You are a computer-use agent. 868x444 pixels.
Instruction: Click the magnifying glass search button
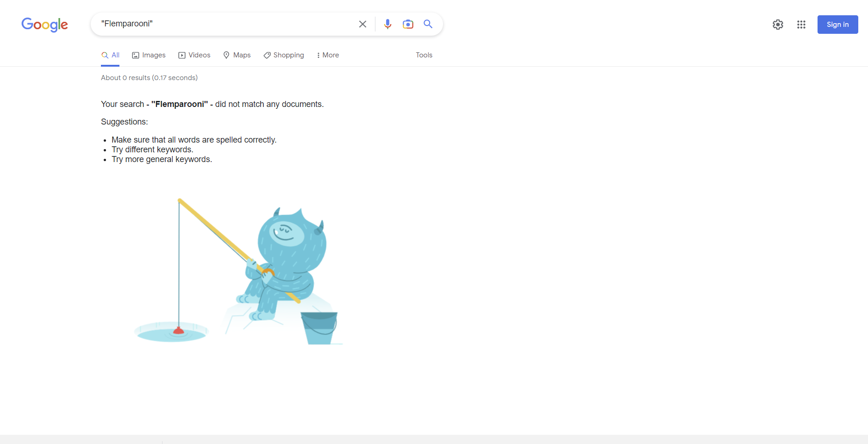click(428, 24)
